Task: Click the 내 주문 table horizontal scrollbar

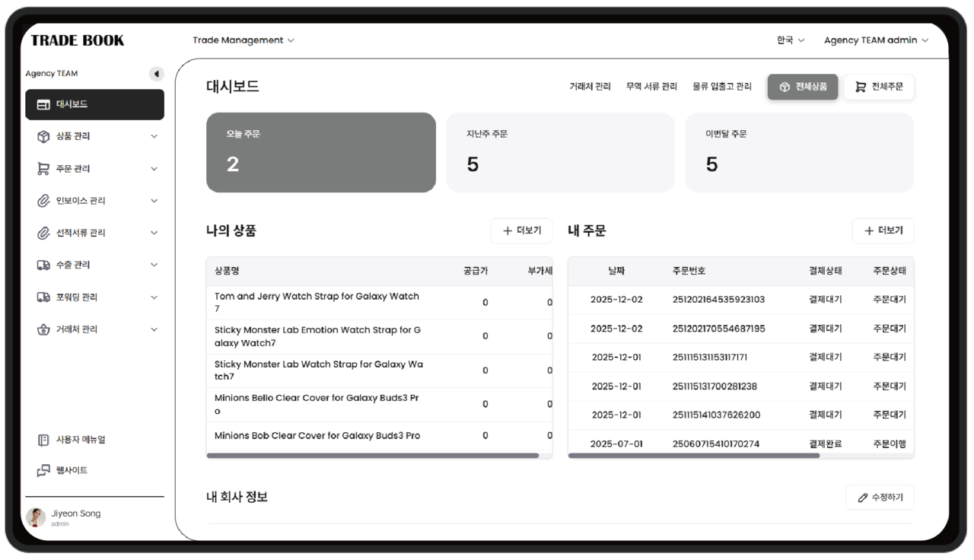Action: [x=694, y=456]
